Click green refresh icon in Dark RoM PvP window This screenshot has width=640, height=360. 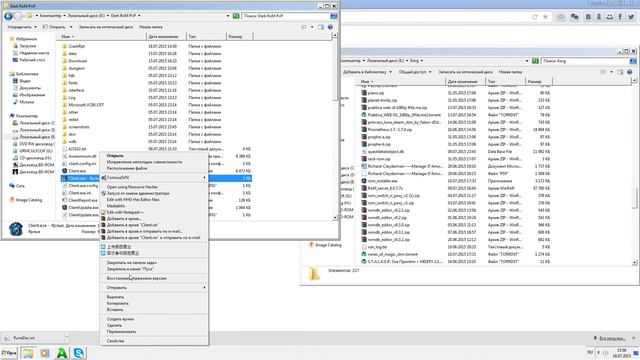(236, 16)
